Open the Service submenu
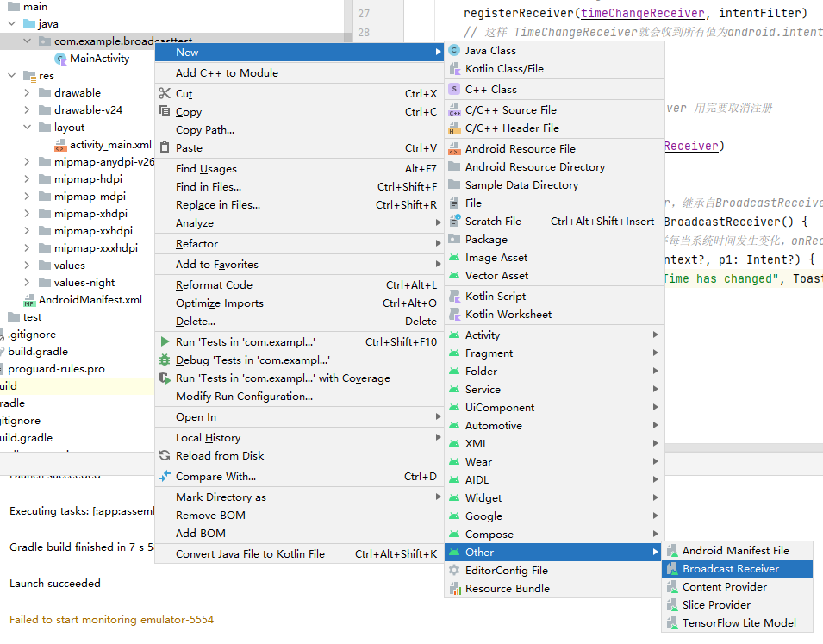Viewport: 823px width, 644px height. point(554,389)
